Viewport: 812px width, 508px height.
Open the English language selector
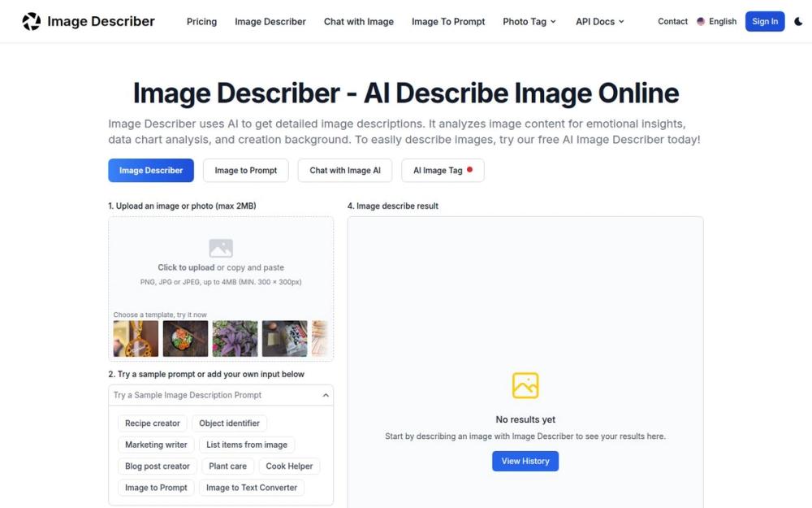[x=717, y=21]
